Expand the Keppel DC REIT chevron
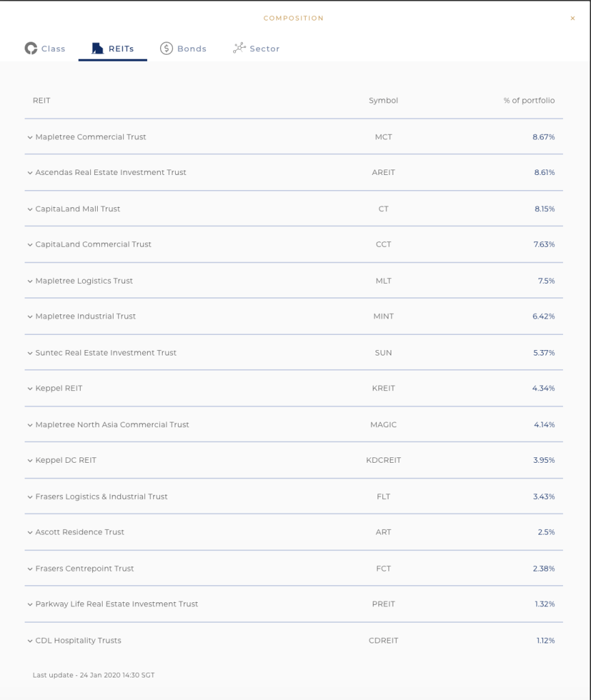Viewport: 591px width, 700px height. [30, 461]
